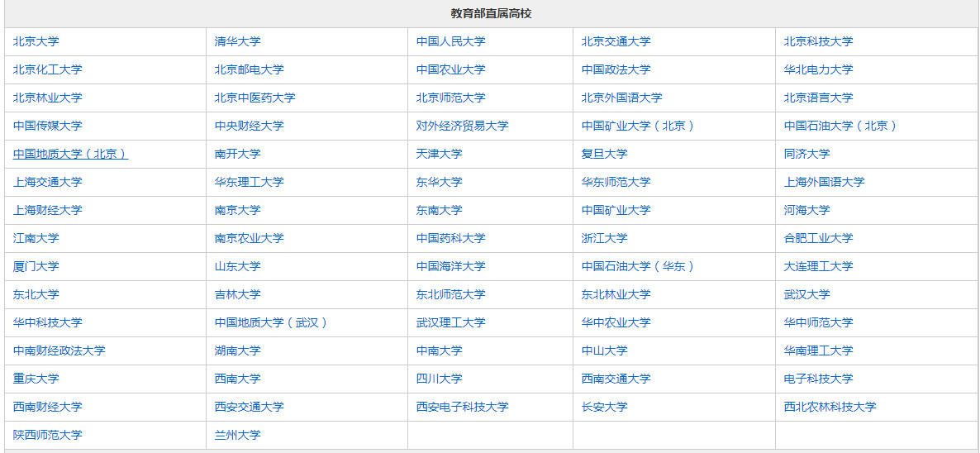Open 西安电子科技大学 link
Viewport: 980px width, 453px height.
point(463,408)
